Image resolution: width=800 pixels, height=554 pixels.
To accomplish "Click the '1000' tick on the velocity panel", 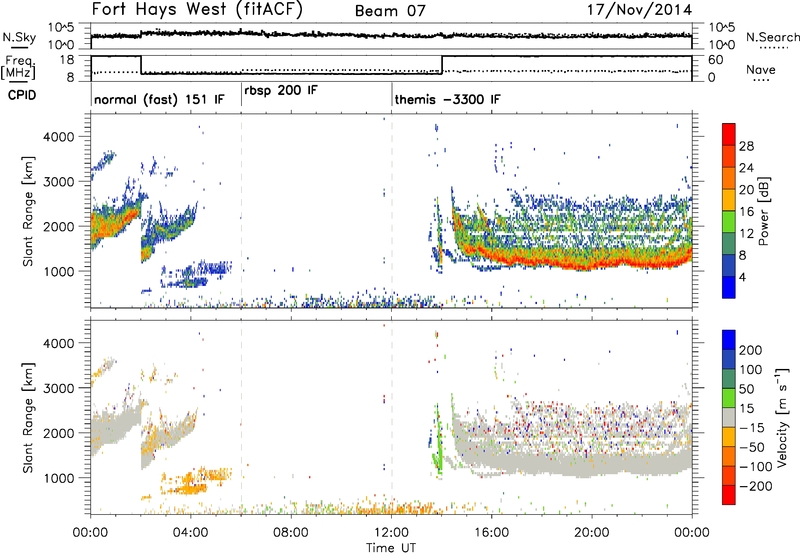I will click(59, 478).
